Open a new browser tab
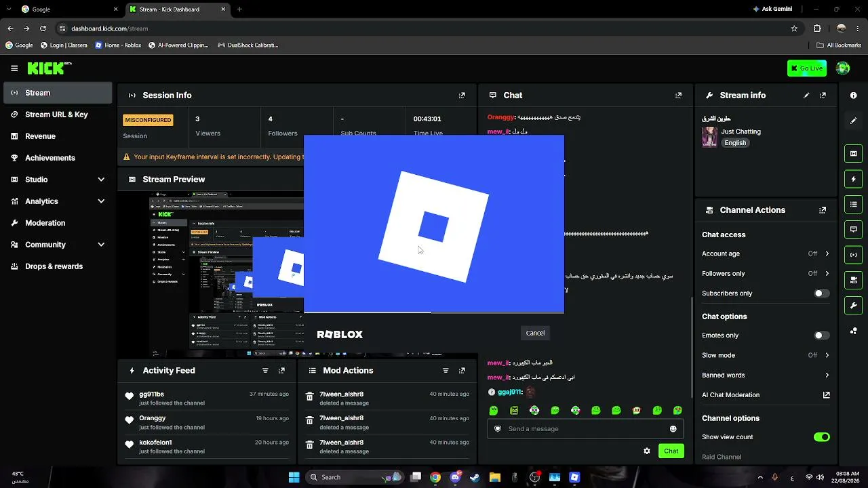 point(239,9)
